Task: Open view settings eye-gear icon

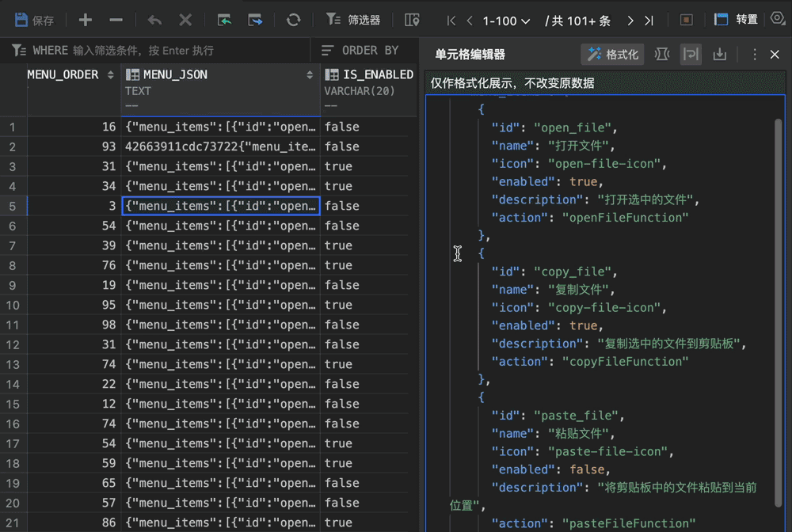Action: (x=778, y=19)
